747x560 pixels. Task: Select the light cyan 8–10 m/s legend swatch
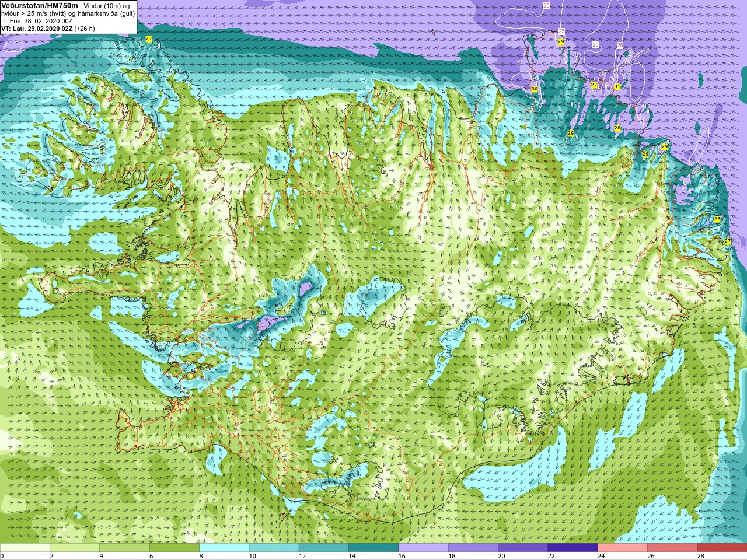(224, 548)
